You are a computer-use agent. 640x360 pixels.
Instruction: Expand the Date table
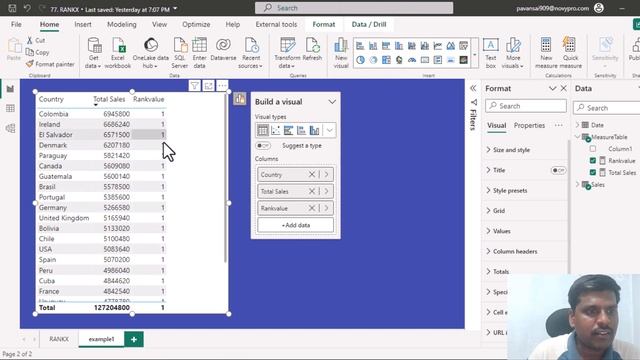[x=578, y=125]
